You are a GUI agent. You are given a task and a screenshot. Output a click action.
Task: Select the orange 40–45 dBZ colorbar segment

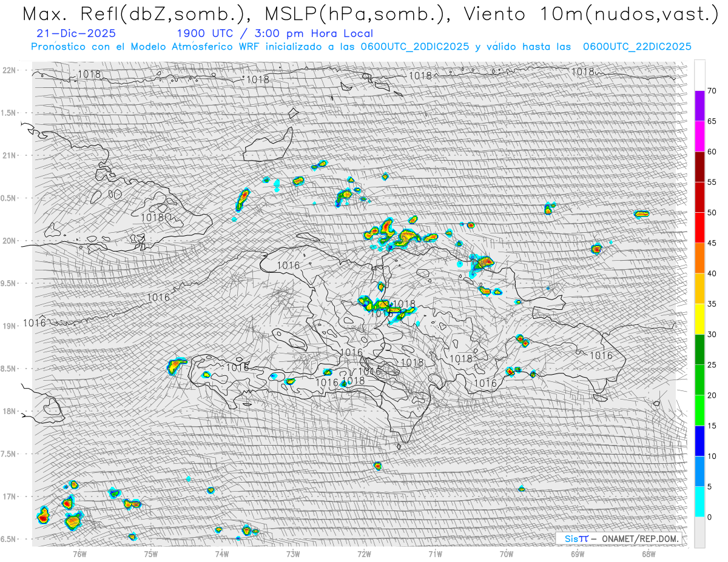pyautogui.click(x=699, y=258)
